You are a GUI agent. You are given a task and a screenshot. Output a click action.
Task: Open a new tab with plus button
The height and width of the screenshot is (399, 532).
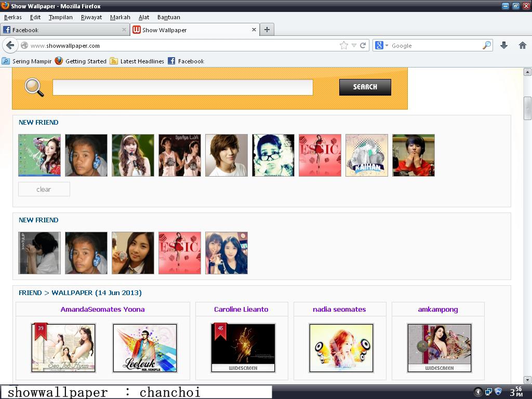pyautogui.click(x=267, y=30)
